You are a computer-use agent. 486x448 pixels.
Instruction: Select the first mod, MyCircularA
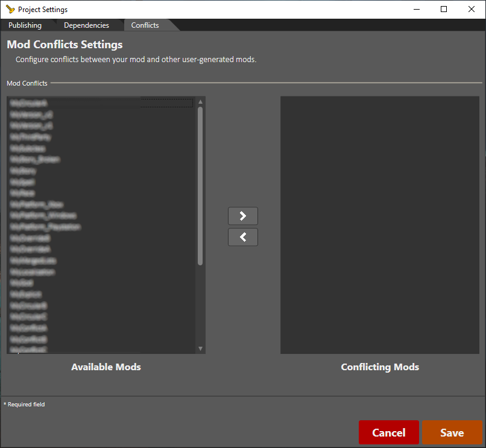click(x=29, y=103)
